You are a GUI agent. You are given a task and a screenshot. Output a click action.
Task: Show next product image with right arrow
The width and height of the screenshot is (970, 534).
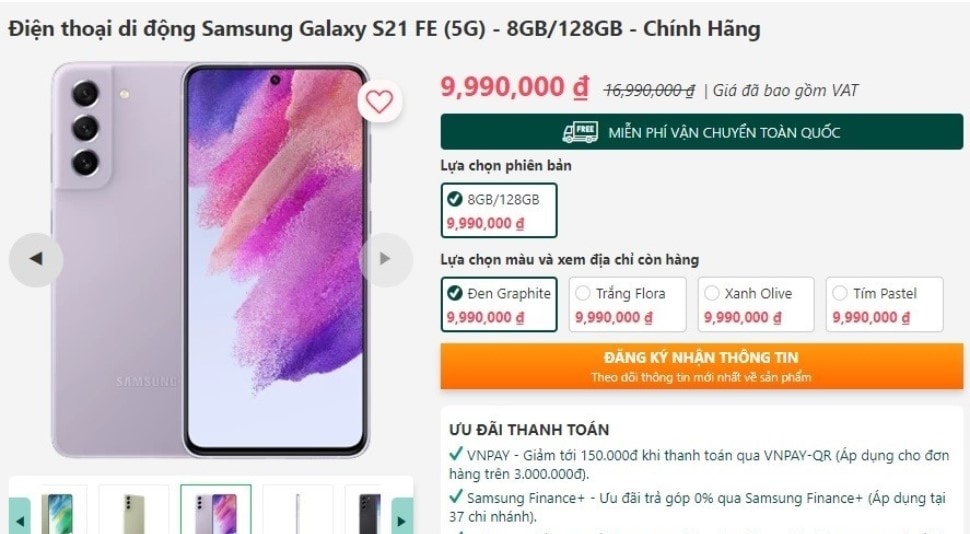click(385, 259)
